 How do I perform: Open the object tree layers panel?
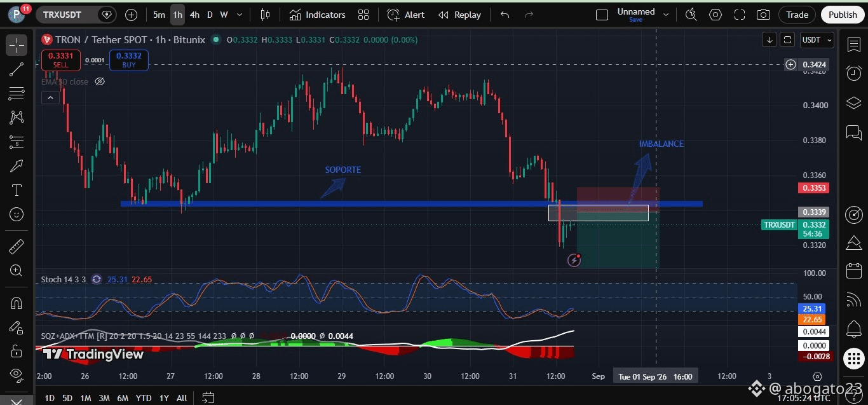coord(853,103)
